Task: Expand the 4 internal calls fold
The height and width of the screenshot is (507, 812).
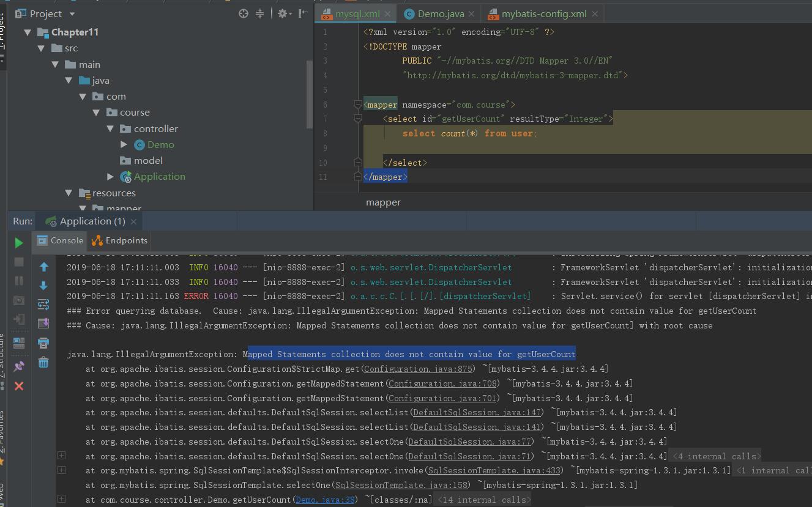Action: coord(716,456)
